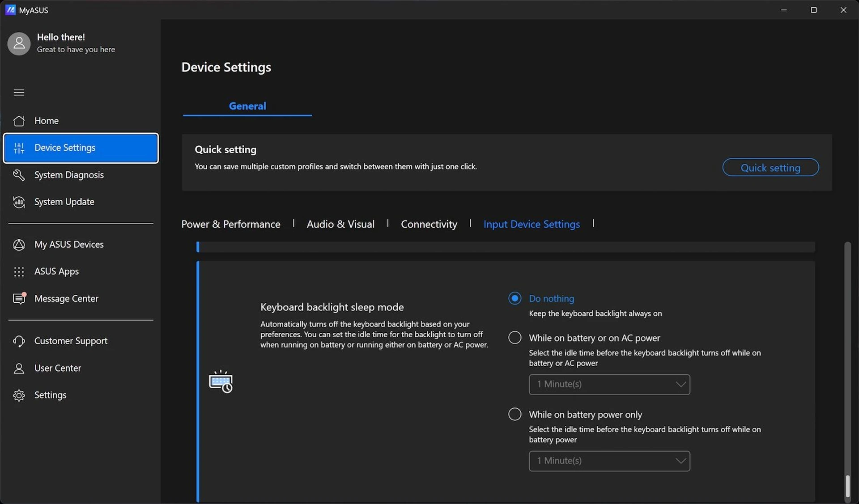Click the User Center person icon
Image resolution: width=859 pixels, height=504 pixels.
19,368
